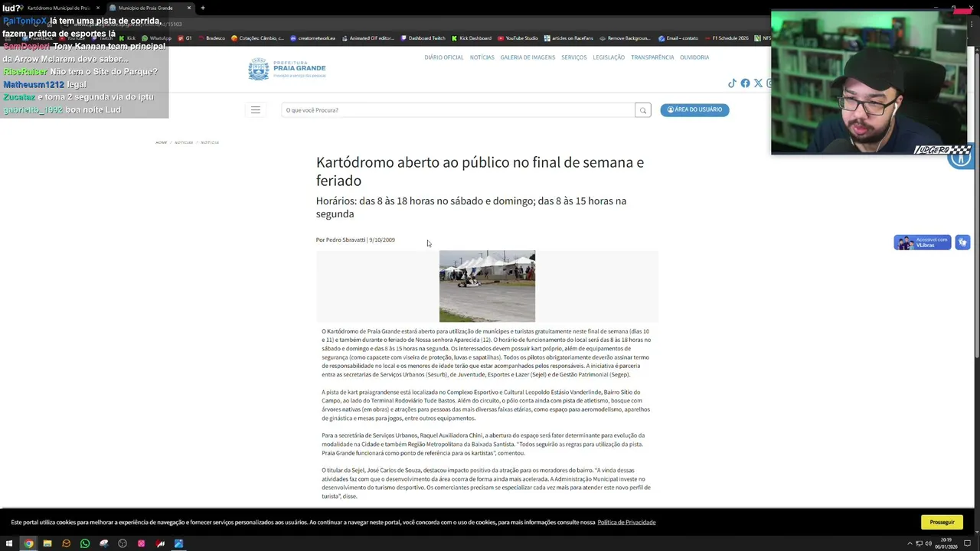The width and height of the screenshot is (980, 551).
Task: Click the kart track article photo
Action: point(487,286)
